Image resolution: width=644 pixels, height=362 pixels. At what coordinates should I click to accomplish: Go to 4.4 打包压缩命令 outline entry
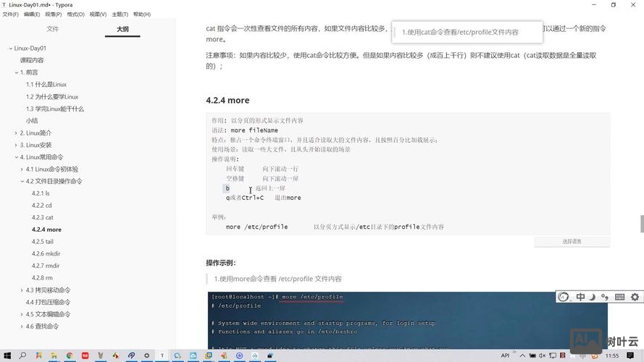coord(48,302)
